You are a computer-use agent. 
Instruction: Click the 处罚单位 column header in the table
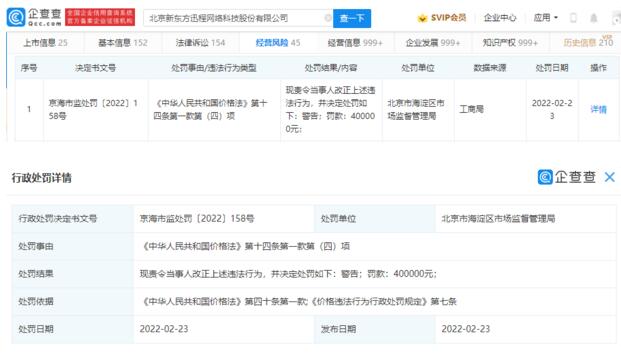[418, 68]
